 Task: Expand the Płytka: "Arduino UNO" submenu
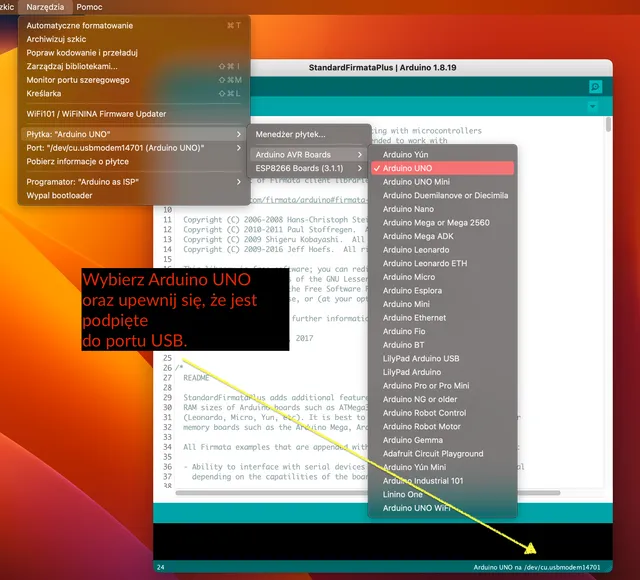coord(134,134)
